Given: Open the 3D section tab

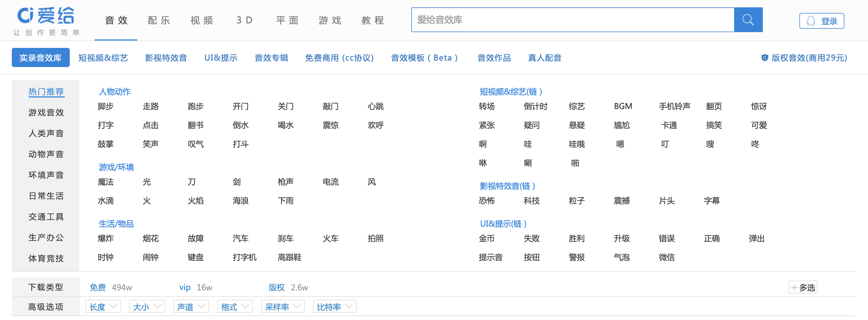Looking at the screenshot, I should click(x=244, y=20).
